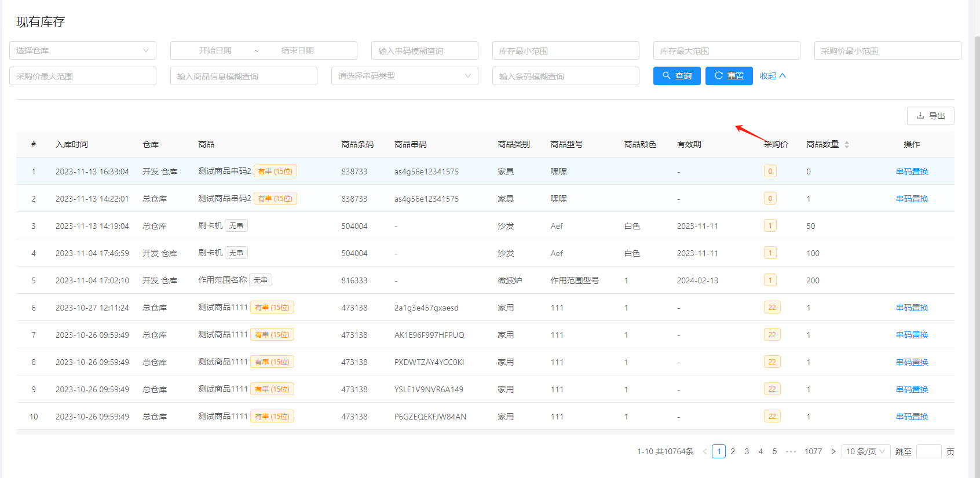The width and height of the screenshot is (980, 478).
Task: Open the 请选择串码类型 dropdown
Action: pos(404,76)
